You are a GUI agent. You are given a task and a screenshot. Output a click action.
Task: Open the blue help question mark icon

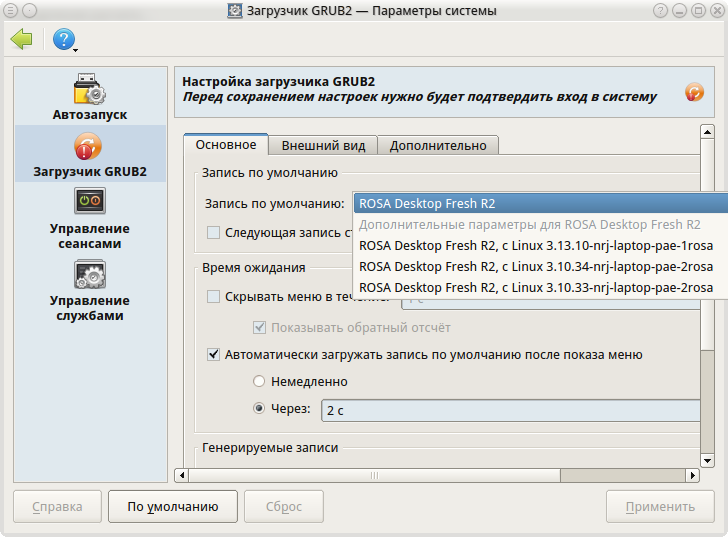coord(64,39)
